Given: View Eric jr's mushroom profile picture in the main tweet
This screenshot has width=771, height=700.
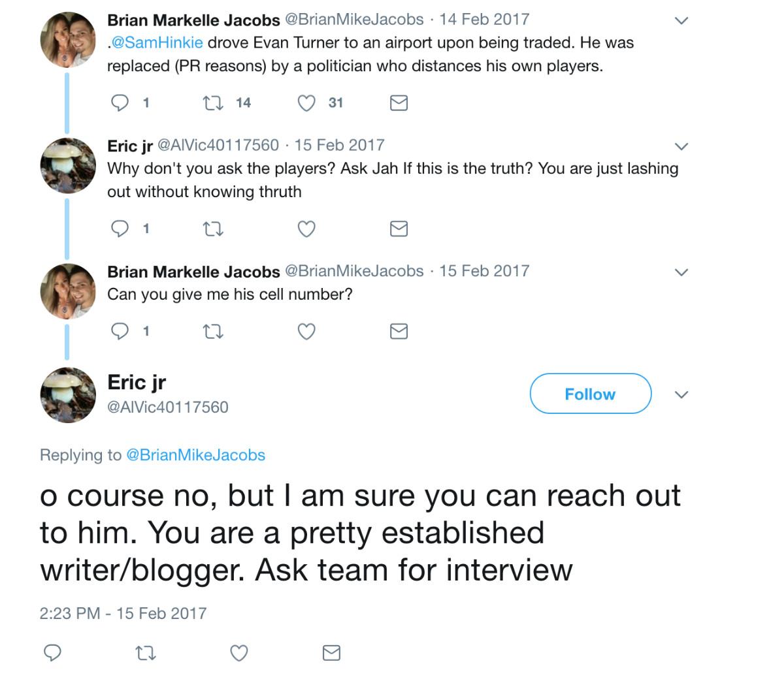Looking at the screenshot, I should coord(68,394).
